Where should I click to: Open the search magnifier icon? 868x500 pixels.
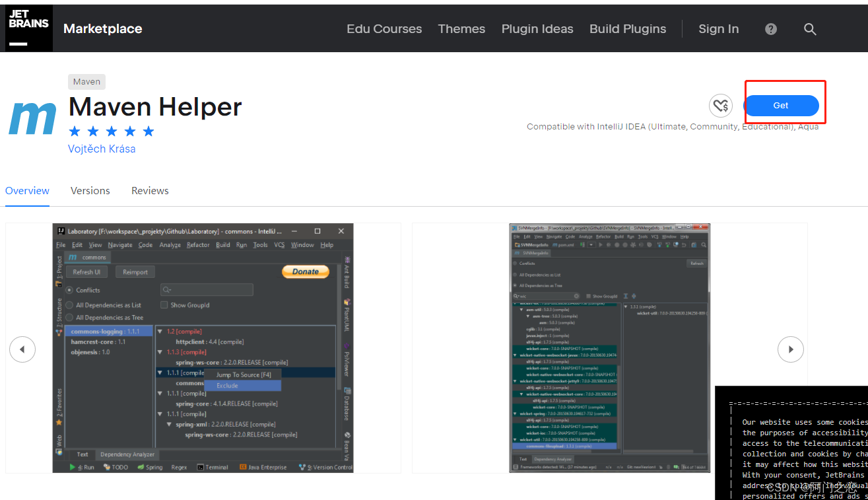810,29
